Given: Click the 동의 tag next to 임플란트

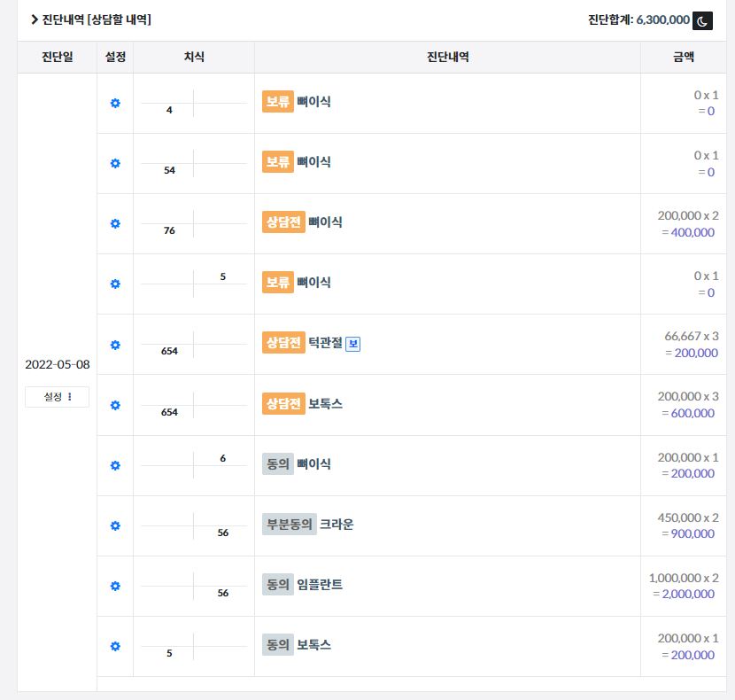Looking at the screenshot, I should pos(277,584).
